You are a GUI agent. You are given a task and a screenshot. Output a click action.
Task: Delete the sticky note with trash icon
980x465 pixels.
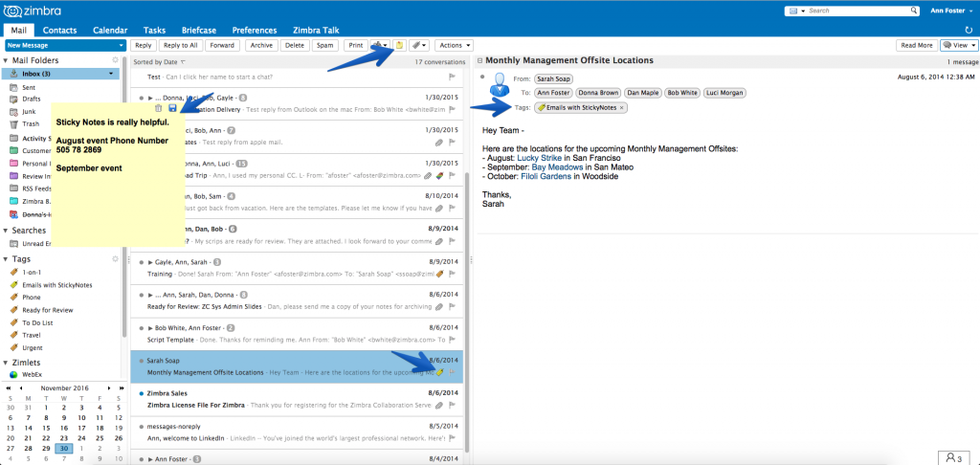(x=158, y=108)
